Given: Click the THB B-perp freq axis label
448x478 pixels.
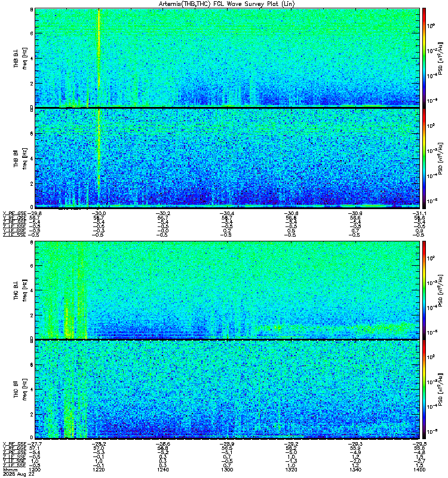Looking at the screenshot, I should coord(20,58).
